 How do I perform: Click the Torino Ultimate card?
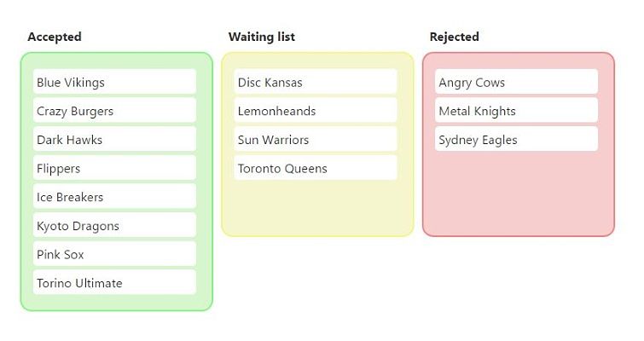(114, 282)
